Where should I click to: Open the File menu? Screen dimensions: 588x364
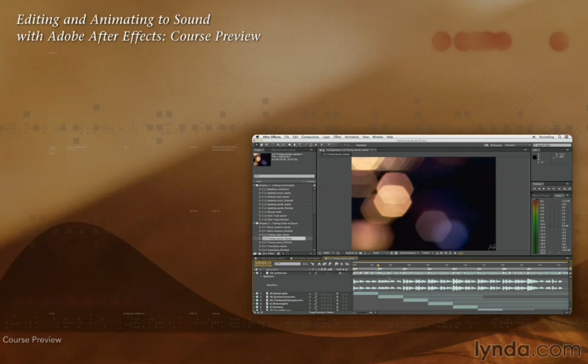(286, 137)
